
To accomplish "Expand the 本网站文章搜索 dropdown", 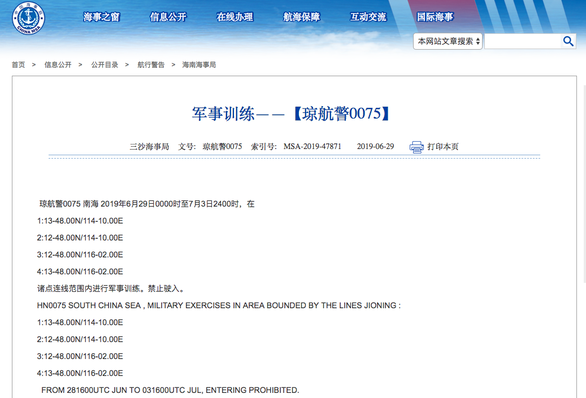I will point(448,41).
